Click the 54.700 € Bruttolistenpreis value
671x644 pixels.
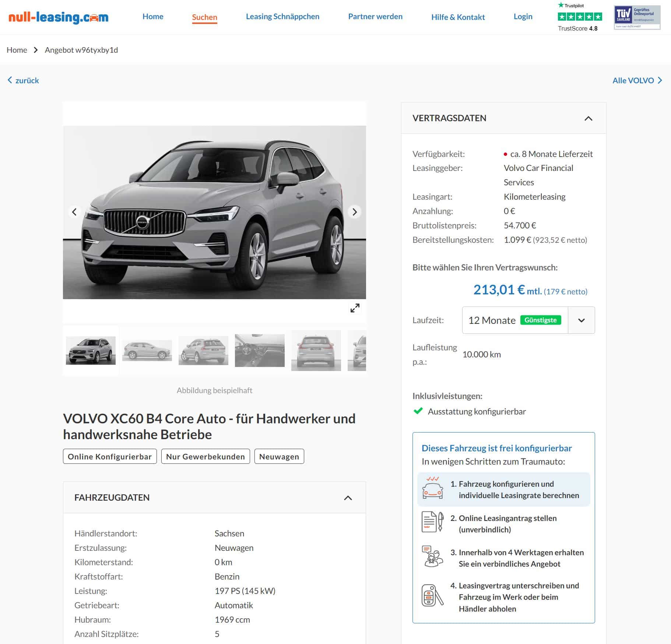pos(520,225)
